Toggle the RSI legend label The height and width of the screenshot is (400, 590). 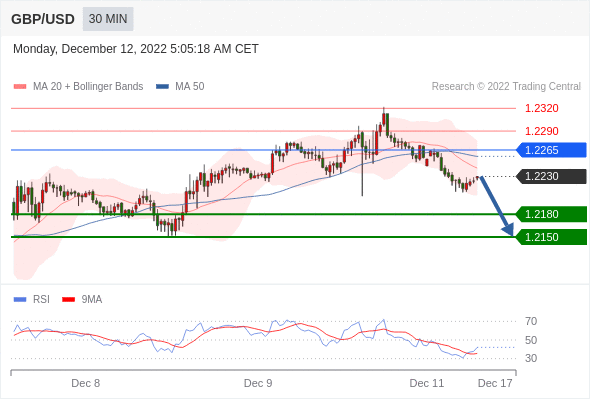coord(41,300)
